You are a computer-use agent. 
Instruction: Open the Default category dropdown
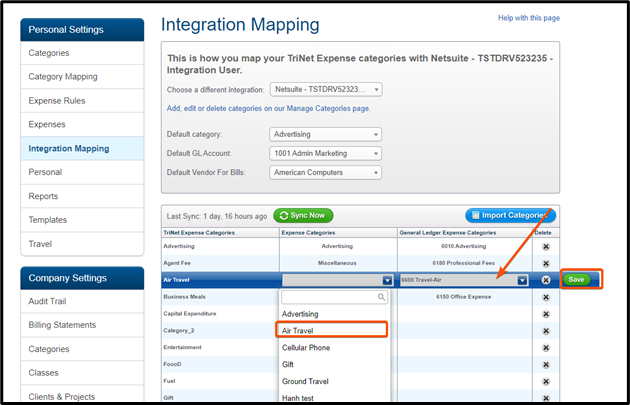point(325,134)
